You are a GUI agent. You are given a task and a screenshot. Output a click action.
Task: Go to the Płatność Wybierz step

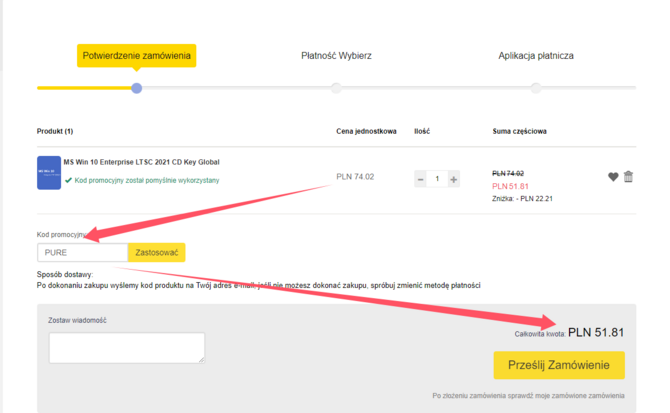tap(336, 55)
